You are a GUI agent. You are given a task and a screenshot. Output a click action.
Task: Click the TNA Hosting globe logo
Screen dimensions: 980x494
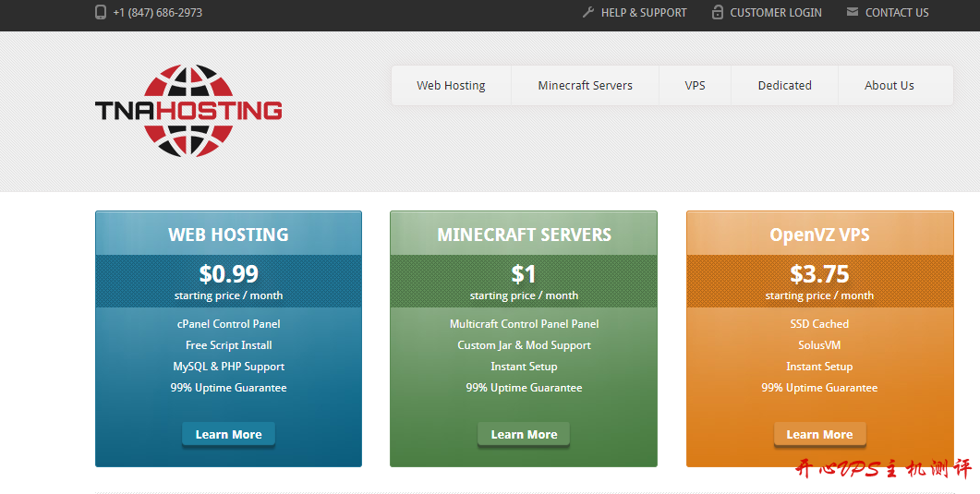(188, 111)
